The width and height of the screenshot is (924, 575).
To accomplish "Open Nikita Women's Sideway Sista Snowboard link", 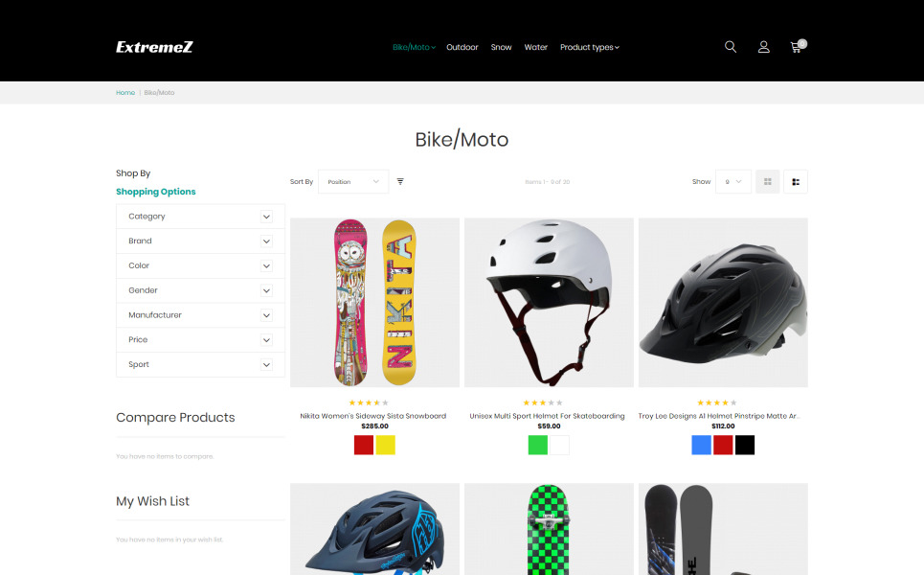I will [373, 416].
